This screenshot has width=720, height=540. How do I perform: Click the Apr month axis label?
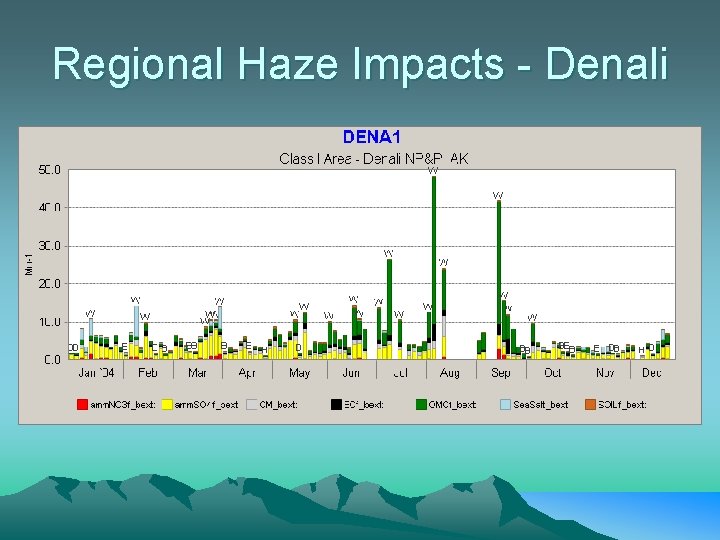click(x=247, y=373)
